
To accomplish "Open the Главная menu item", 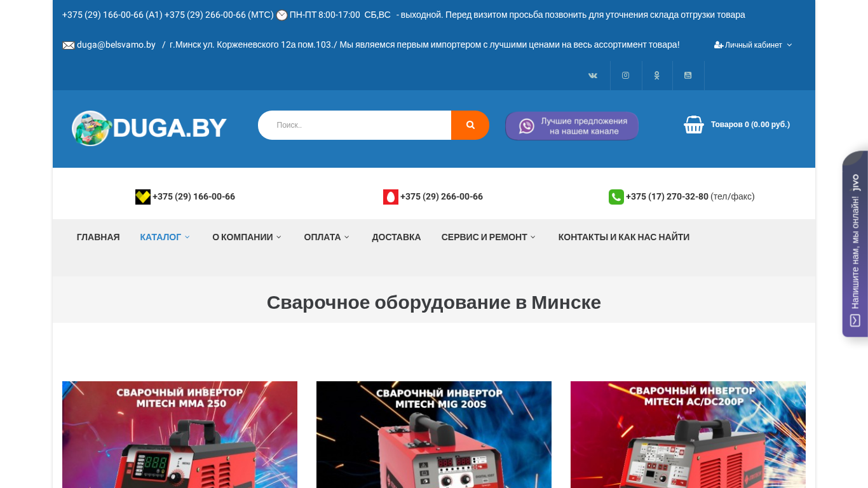I will pyautogui.click(x=98, y=237).
